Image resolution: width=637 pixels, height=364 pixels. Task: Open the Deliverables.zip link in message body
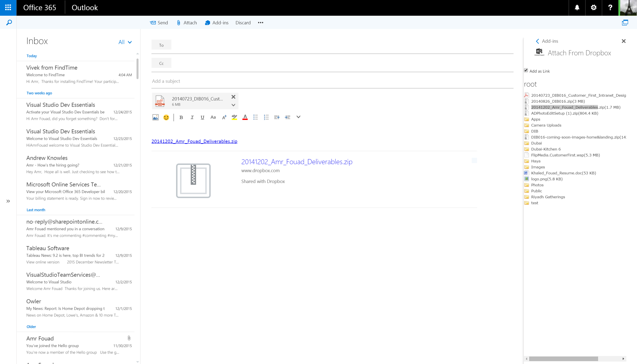tap(194, 141)
